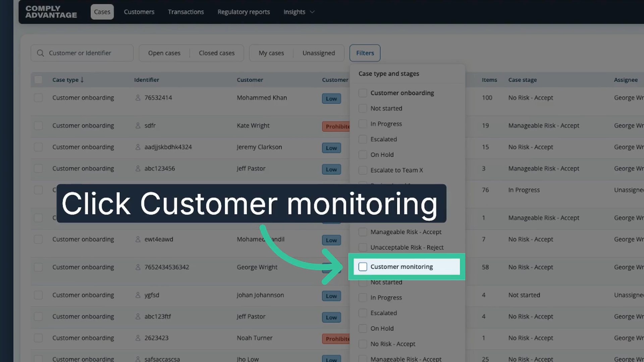Open the Cases tab

(x=102, y=12)
